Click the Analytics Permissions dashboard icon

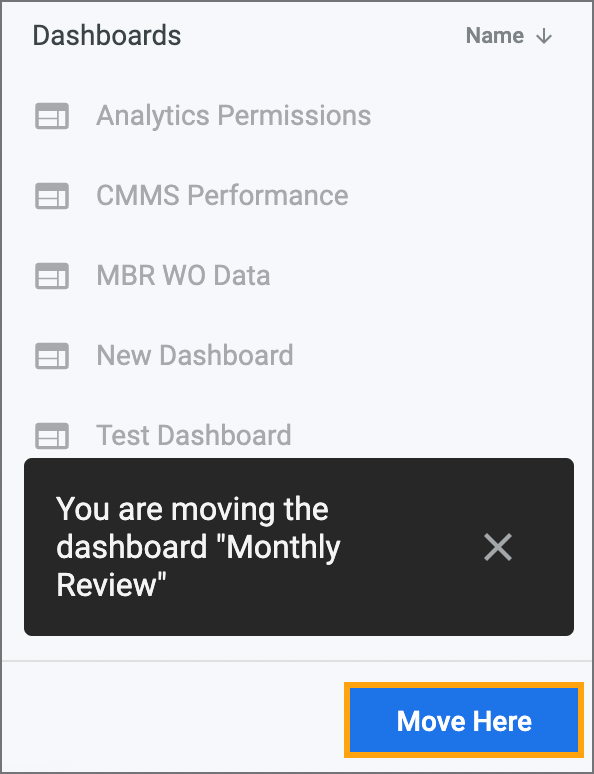52,116
